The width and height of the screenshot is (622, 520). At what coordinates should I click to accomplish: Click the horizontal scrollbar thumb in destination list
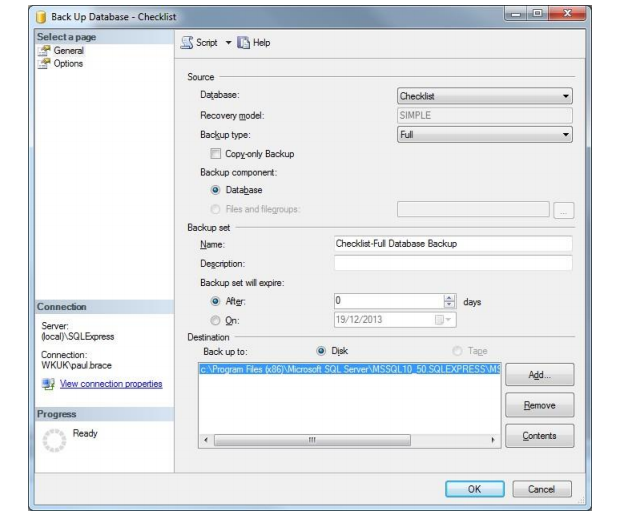[x=312, y=440]
